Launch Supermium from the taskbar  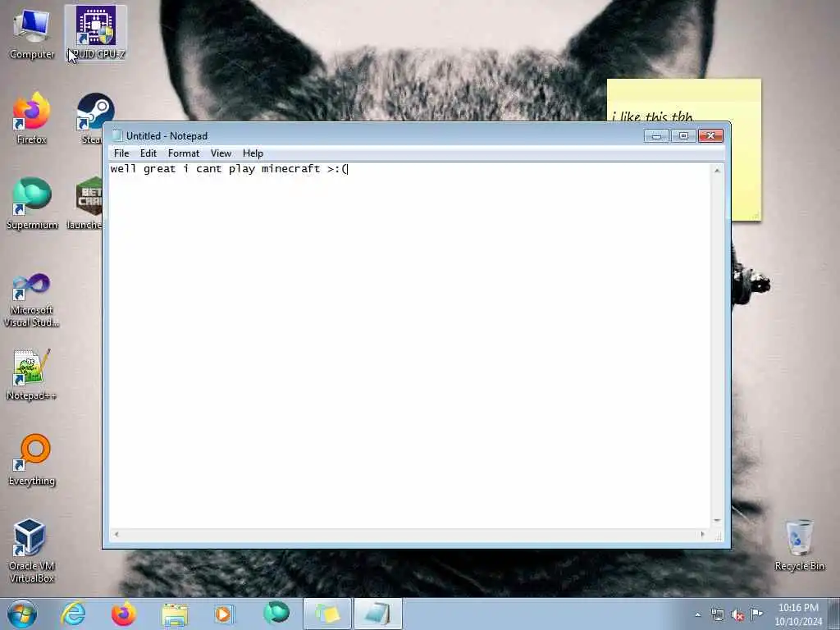pos(276,614)
